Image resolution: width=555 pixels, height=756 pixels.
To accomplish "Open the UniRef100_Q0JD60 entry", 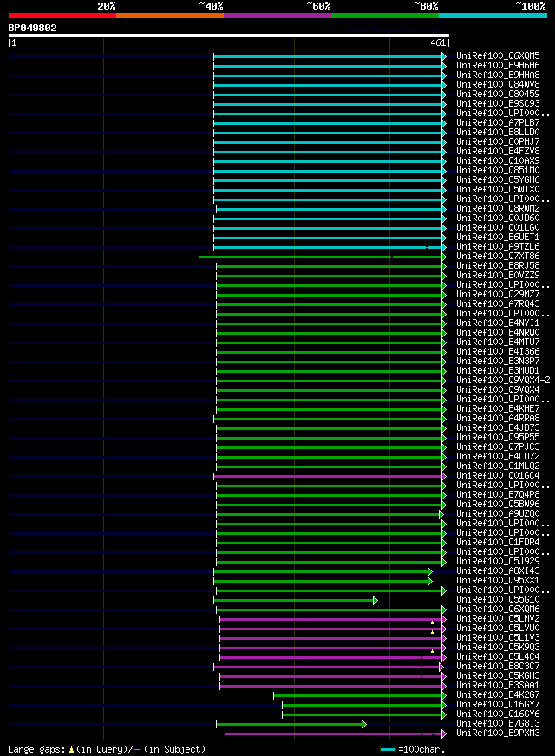I will click(498, 218).
